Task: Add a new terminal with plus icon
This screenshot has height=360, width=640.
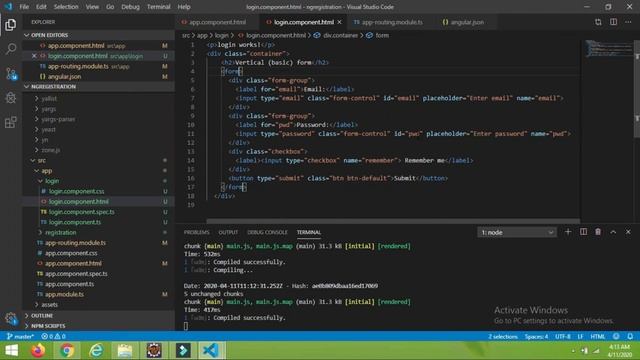Action: point(568,232)
